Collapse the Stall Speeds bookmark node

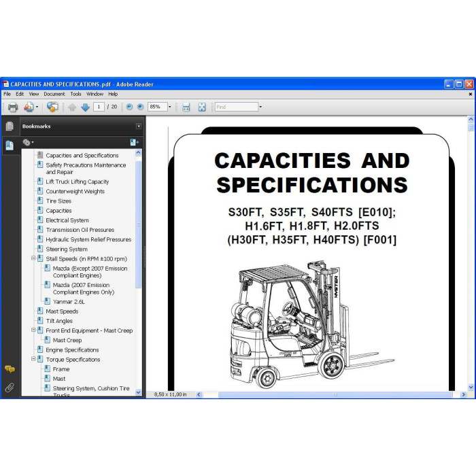point(33,258)
